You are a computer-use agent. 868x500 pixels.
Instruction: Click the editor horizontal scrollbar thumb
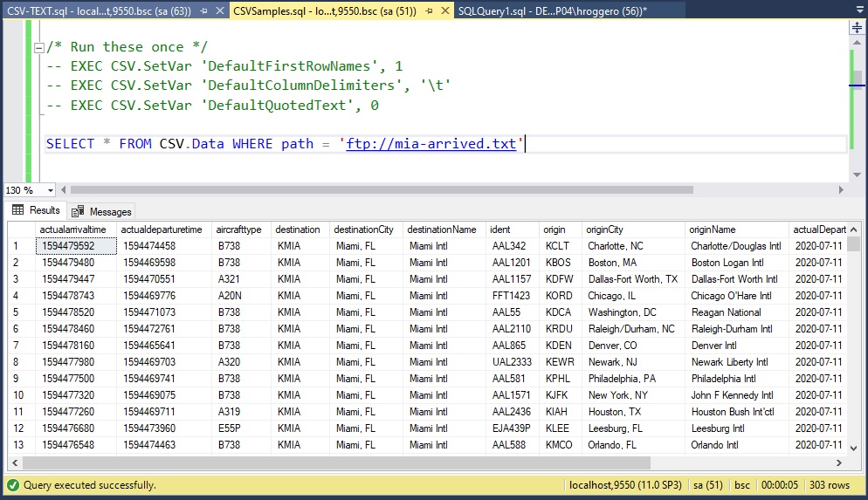[382, 189]
